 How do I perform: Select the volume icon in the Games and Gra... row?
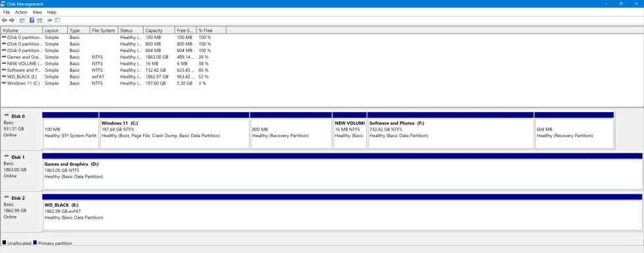coord(4,57)
